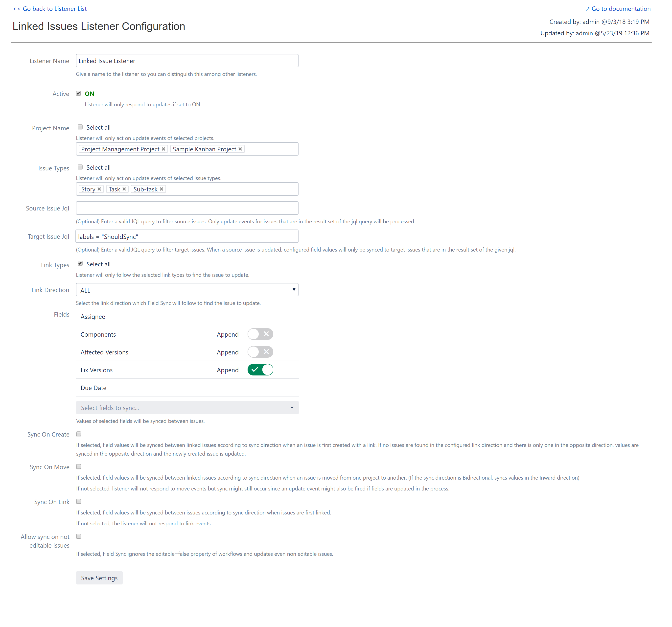Remove the Task issue type
The image size is (672, 627).
pyautogui.click(x=124, y=189)
